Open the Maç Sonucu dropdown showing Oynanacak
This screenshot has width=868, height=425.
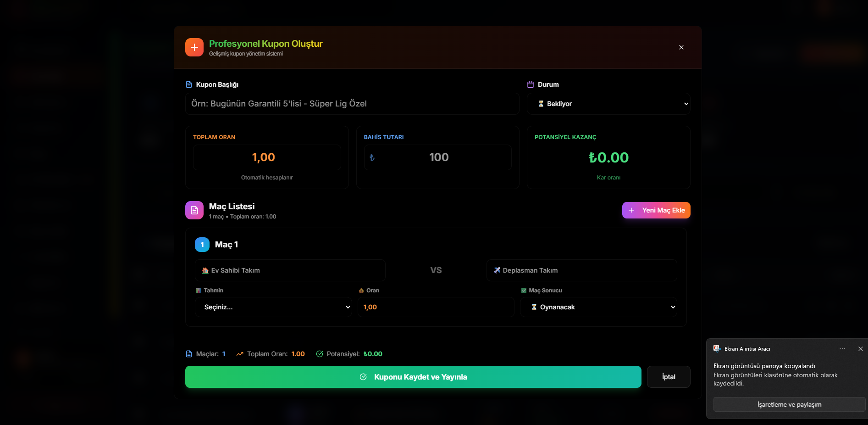point(598,307)
